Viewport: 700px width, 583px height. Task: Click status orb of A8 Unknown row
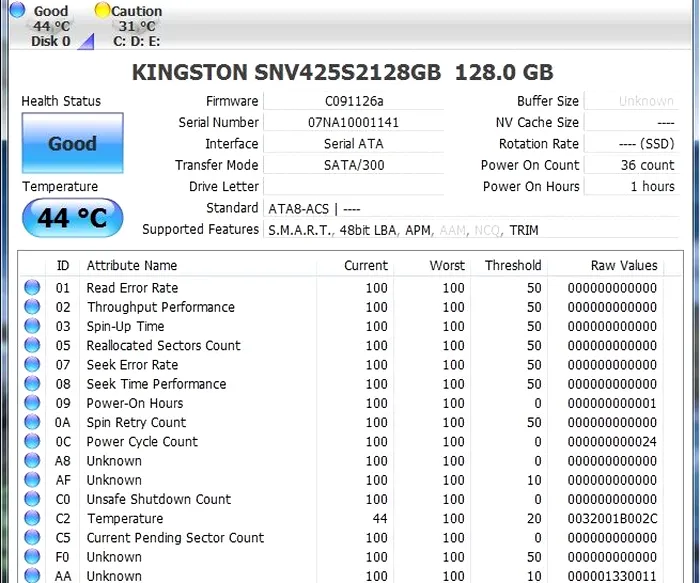[32, 460]
